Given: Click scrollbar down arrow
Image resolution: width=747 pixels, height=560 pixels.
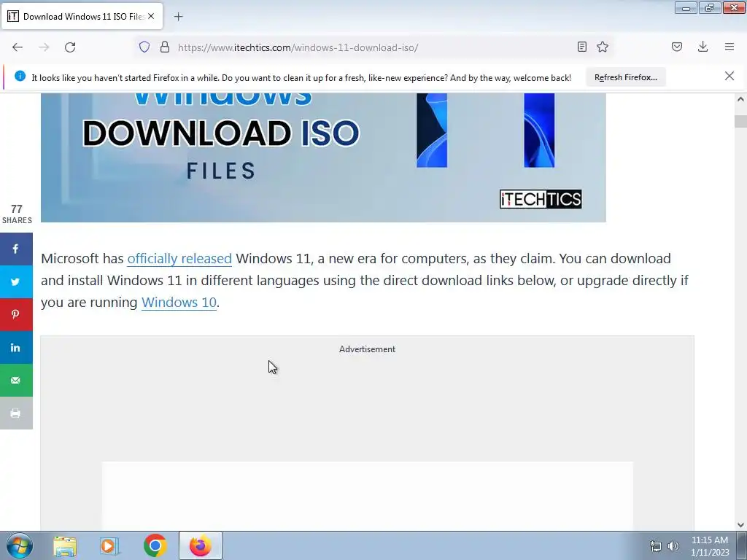Looking at the screenshot, I should (740, 525).
